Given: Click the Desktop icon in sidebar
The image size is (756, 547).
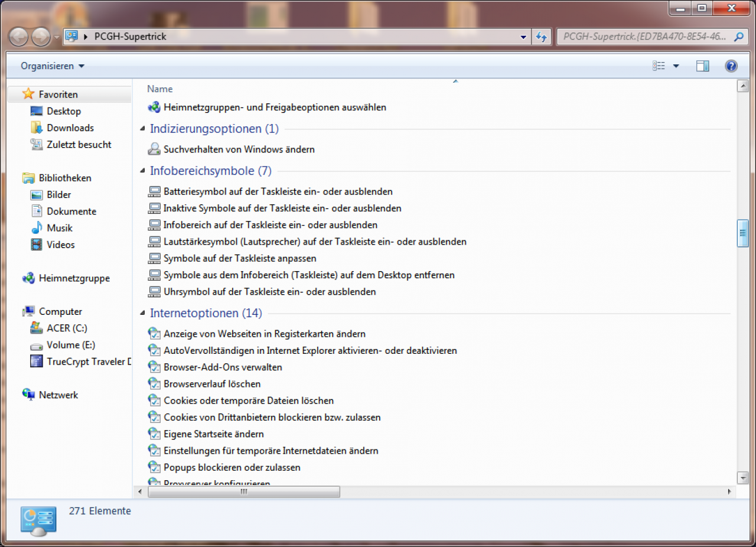Looking at the screenshot, I should coord(37,111).
